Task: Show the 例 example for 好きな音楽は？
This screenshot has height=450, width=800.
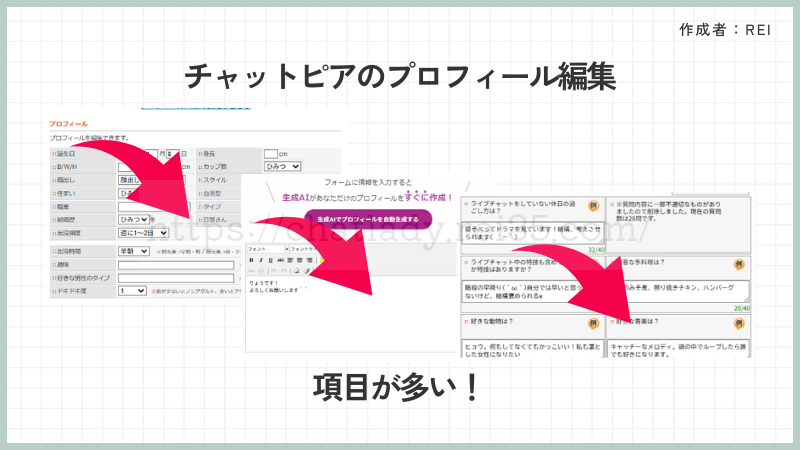Action: [739, 323]
